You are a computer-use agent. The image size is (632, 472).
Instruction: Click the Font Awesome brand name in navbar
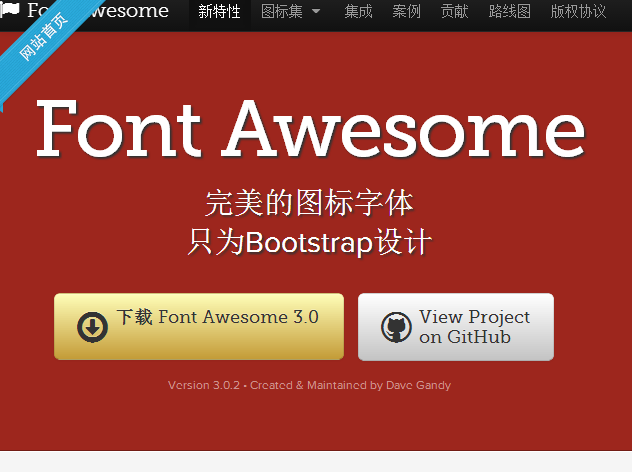[x=98, y=10]
